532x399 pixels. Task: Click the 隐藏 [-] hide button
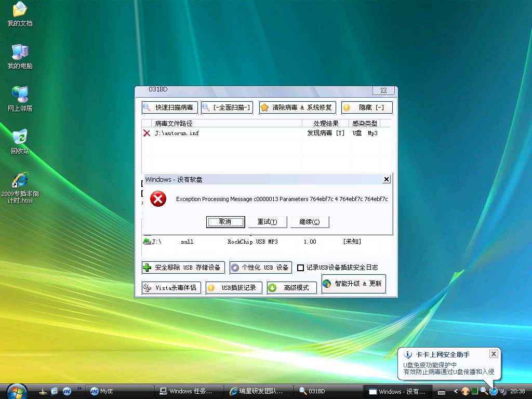coord(367,108)
